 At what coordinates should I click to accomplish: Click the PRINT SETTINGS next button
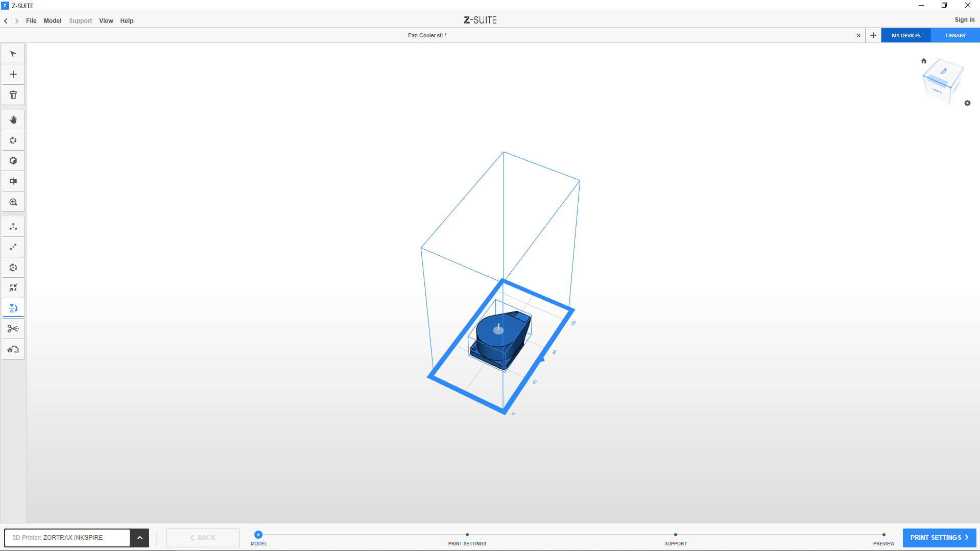(939, 538)
